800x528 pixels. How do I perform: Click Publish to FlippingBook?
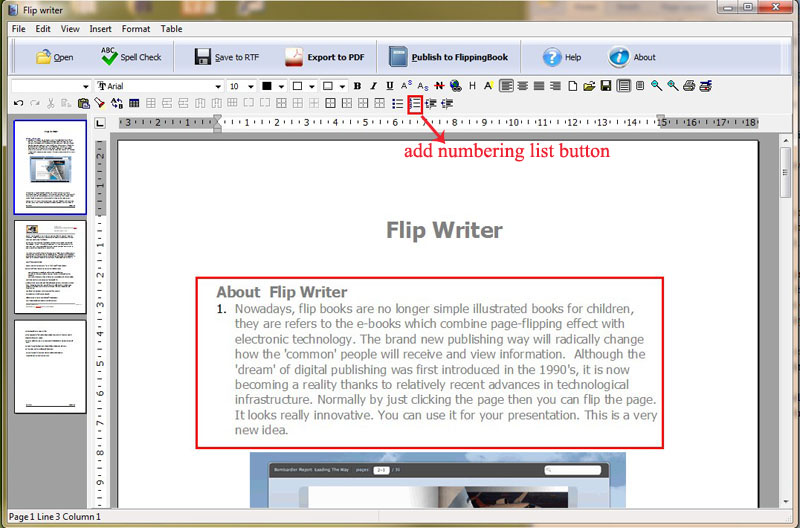pyautogui.click(x=448, y=57)
